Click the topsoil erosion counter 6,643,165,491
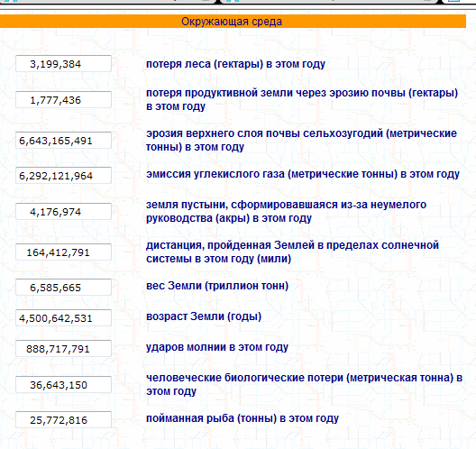This screenshot has height=449, width=476. (63, 141)
